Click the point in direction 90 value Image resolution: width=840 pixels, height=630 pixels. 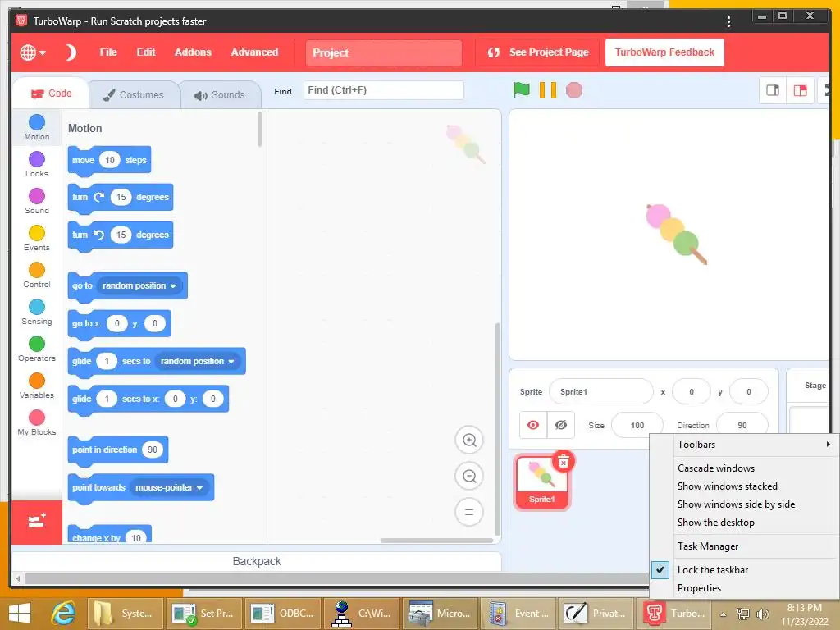(153, 450)
